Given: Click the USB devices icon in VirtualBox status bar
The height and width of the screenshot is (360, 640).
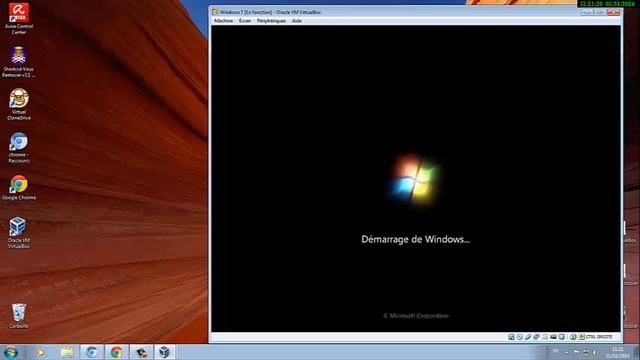Looking at the screenshot, I should (528, 337).
